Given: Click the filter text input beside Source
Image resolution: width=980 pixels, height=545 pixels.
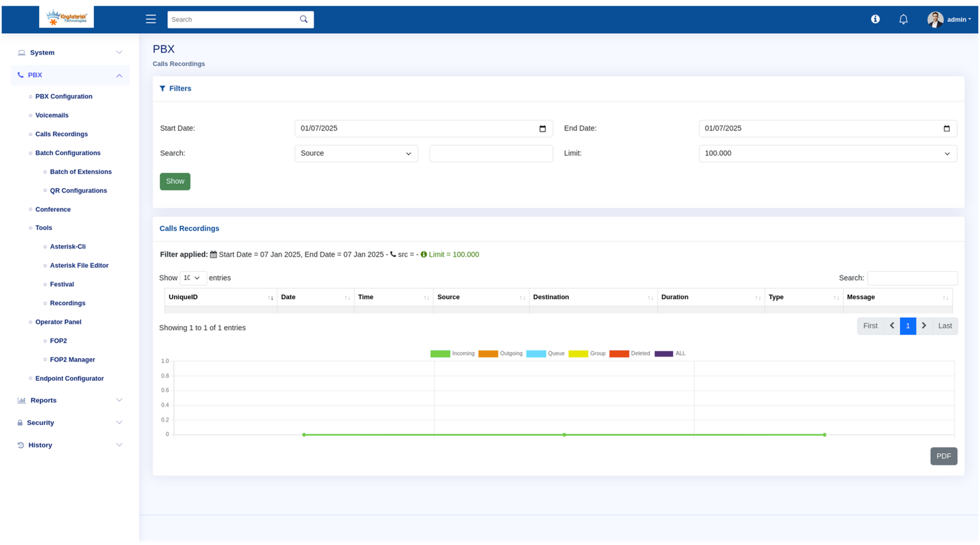Looking at the screenshot, I should 491,153.
